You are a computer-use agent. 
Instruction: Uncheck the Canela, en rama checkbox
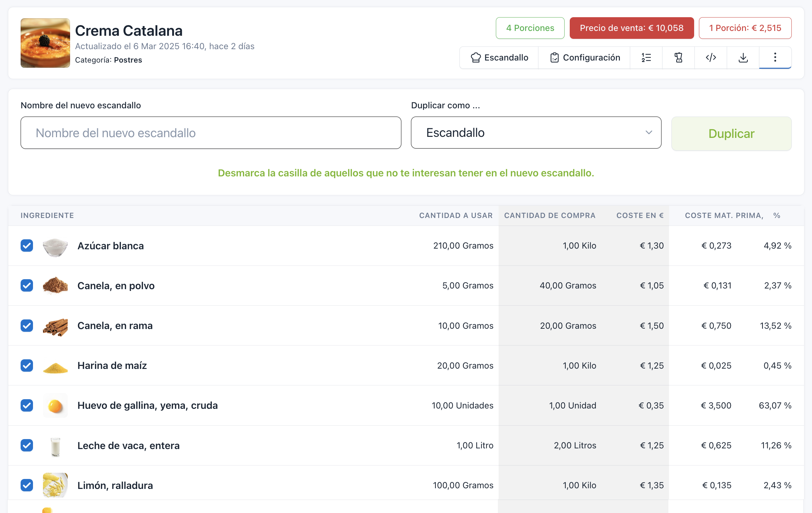point(27,325)
